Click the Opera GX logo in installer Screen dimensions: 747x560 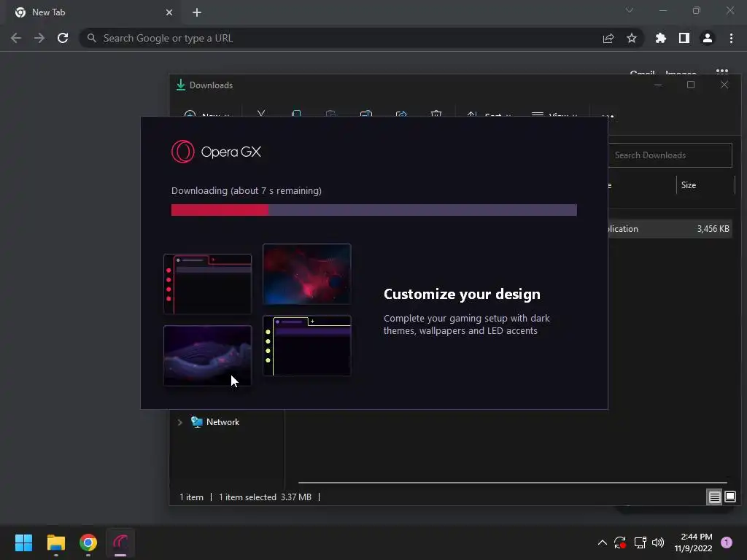pos(216,152)
